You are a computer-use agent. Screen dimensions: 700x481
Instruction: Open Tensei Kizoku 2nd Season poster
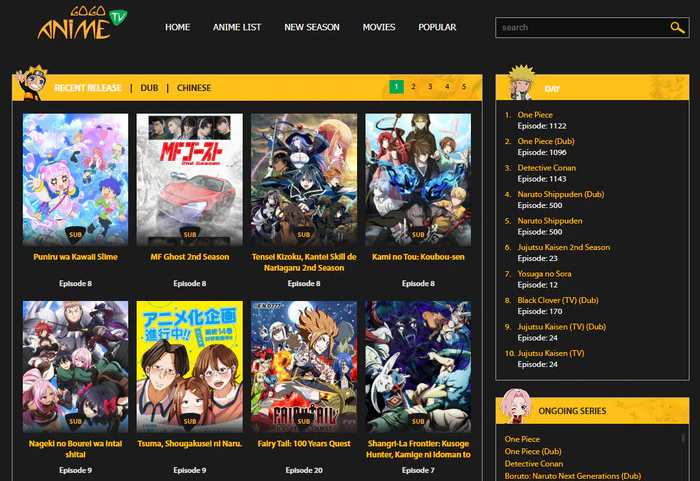[x=304, y=179]
